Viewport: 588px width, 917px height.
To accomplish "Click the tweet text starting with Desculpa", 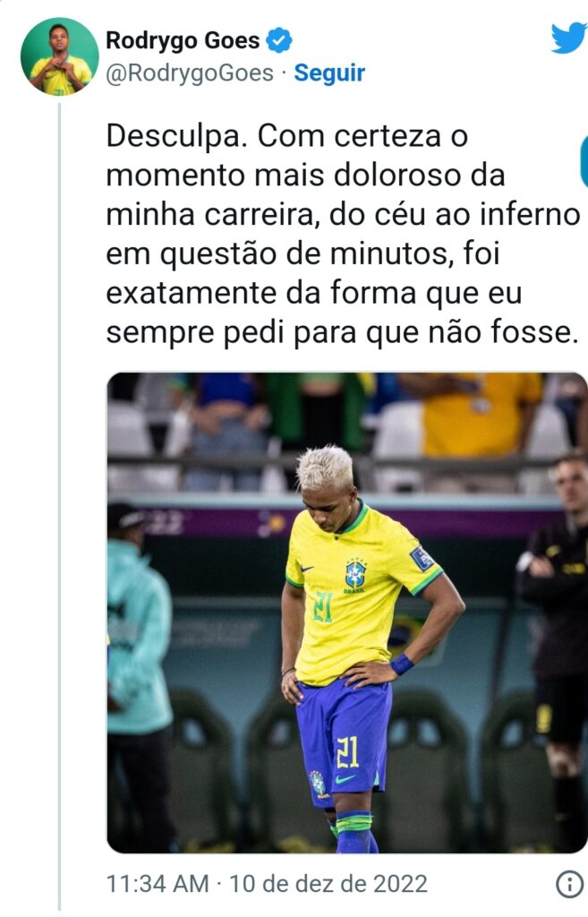I will tap(343, 234).
